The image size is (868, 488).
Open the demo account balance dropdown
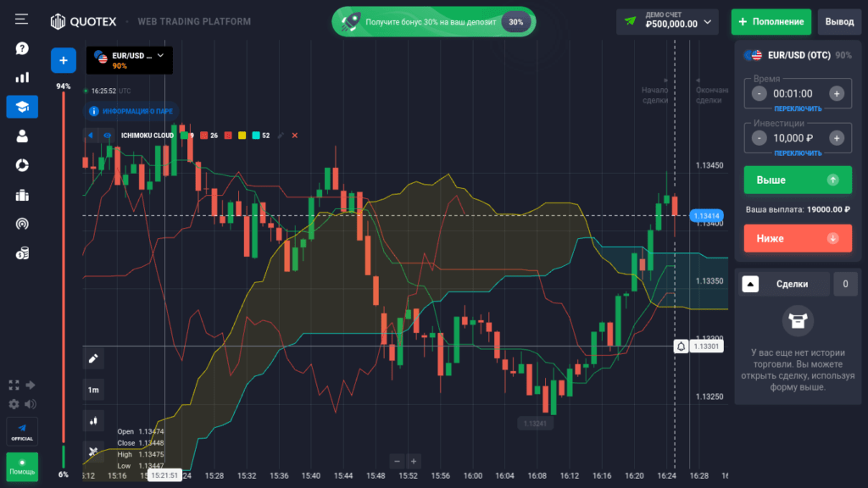668,21
